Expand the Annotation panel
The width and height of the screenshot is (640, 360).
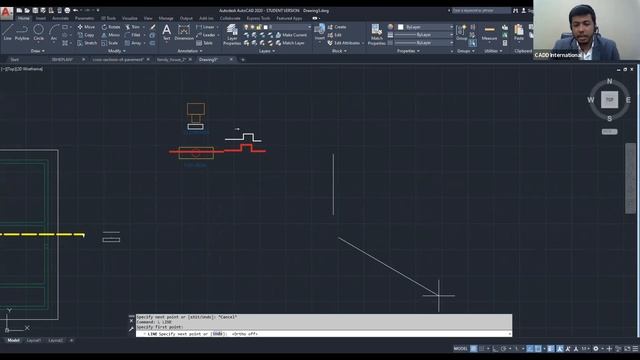tap(190, 51)
